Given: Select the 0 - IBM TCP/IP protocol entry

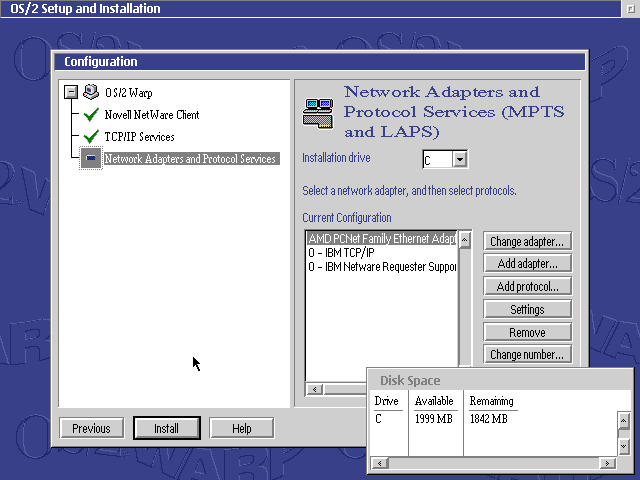Looking at the screenshot, I should click(350, 253).
